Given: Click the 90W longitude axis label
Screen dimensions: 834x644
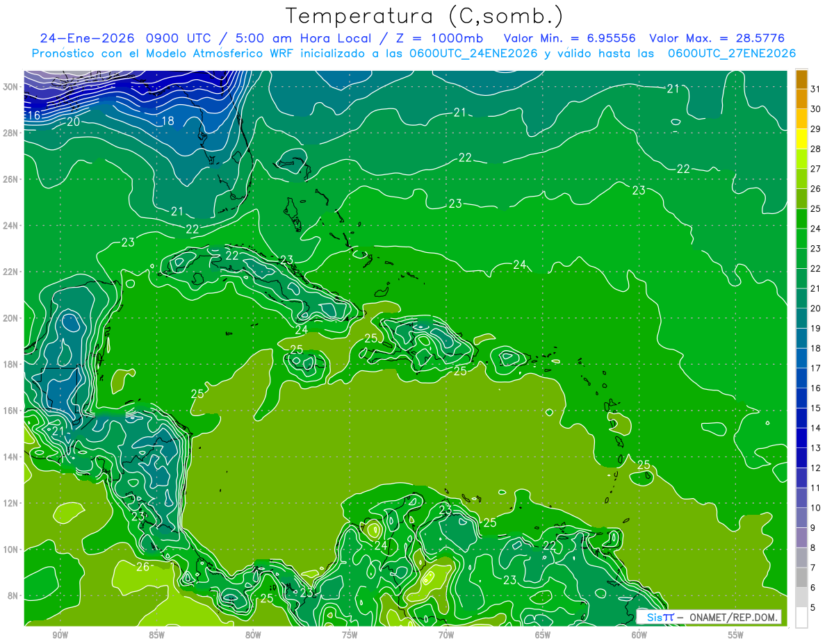Looking at the screenshot, I should (60, 635).
